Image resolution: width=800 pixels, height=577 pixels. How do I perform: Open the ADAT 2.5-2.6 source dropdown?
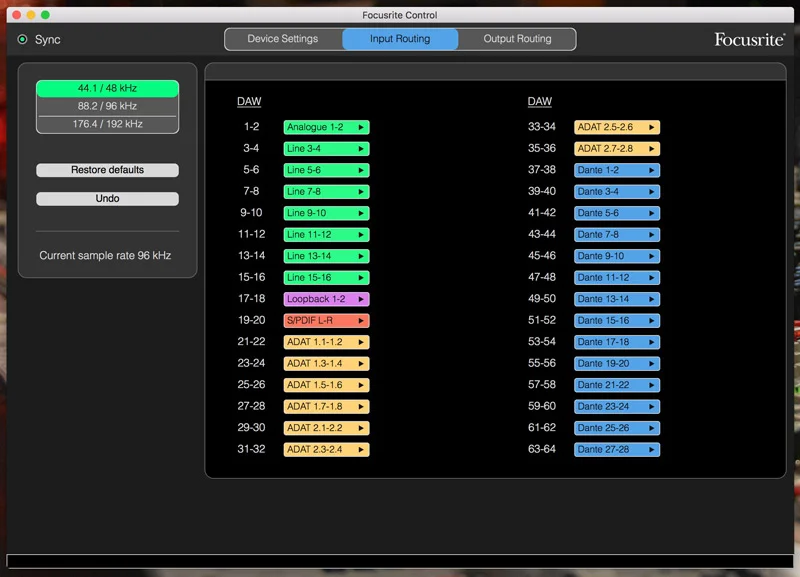coord(617,127)
